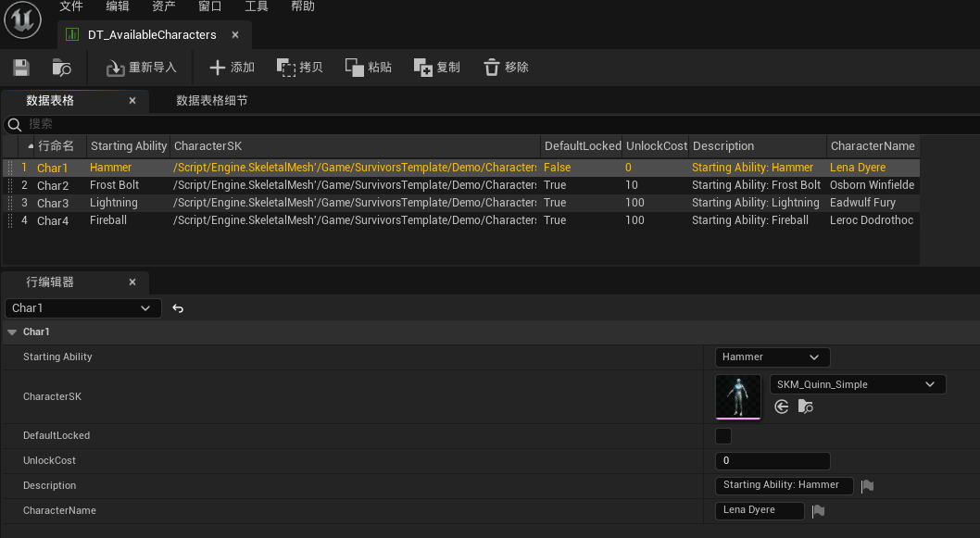Click the CharacterSK mesh thumbnail

click(738, 396)
